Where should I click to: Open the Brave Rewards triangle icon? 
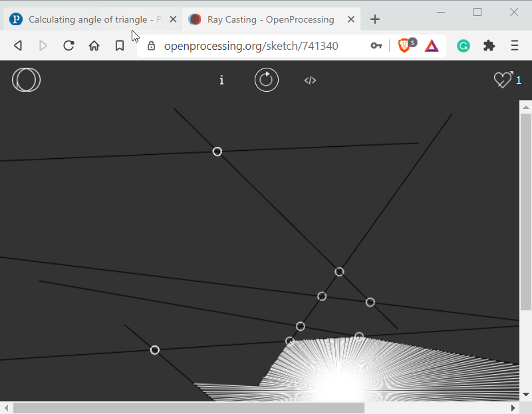coord(432,46)
